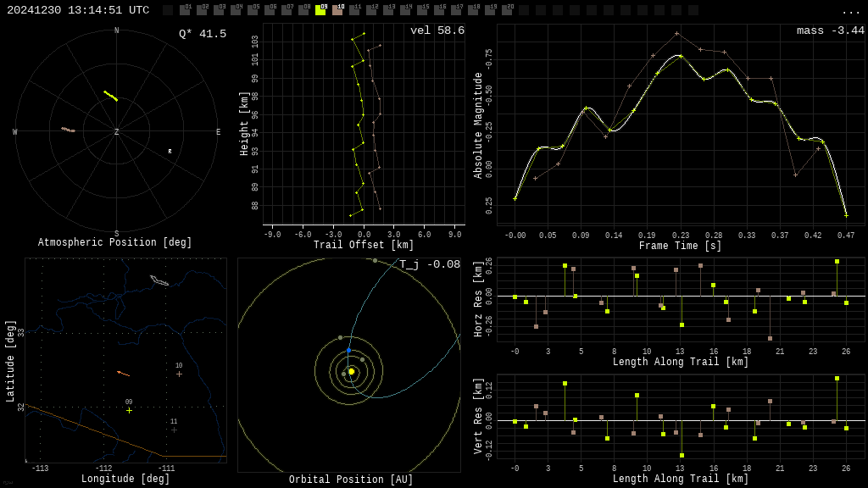Click the Z zenith label in polar plot
868x488 pixels.
117,131
